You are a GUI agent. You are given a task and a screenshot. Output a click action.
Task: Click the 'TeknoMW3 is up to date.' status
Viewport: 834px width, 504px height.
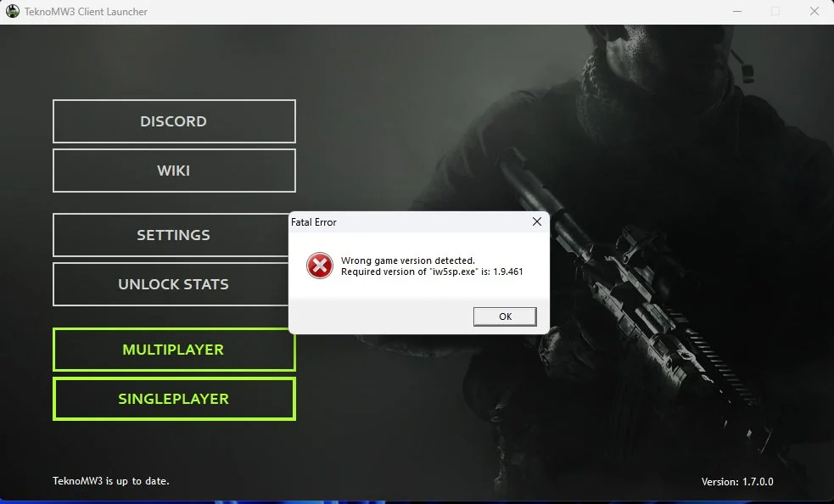click(x=110, y=480)
